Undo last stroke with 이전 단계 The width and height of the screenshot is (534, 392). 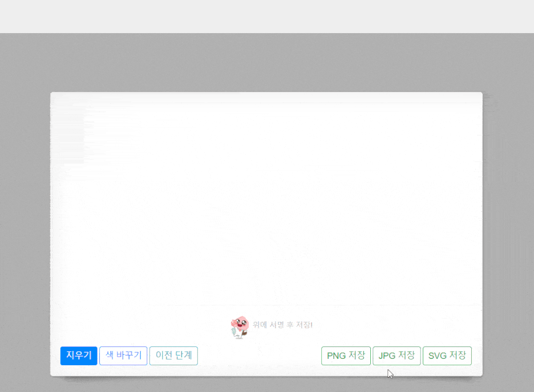pyautogui.click(x=173, y=355)
